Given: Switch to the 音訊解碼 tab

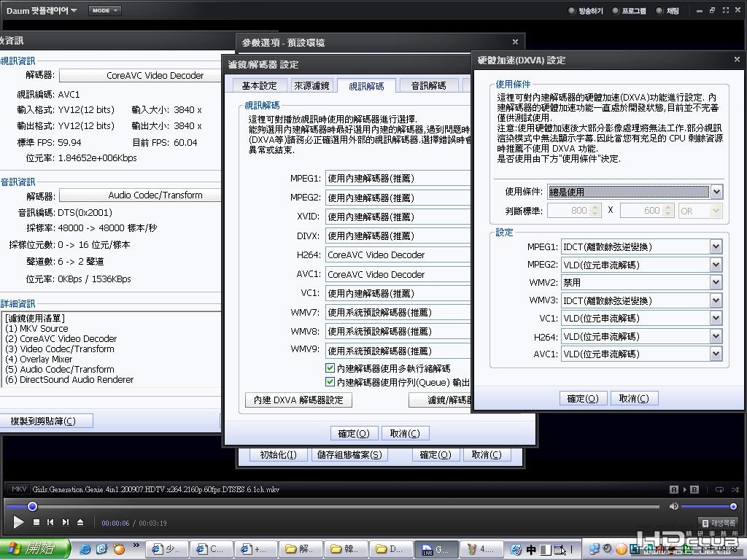Looking at the screenshot, I should click(x=428, y=85).
